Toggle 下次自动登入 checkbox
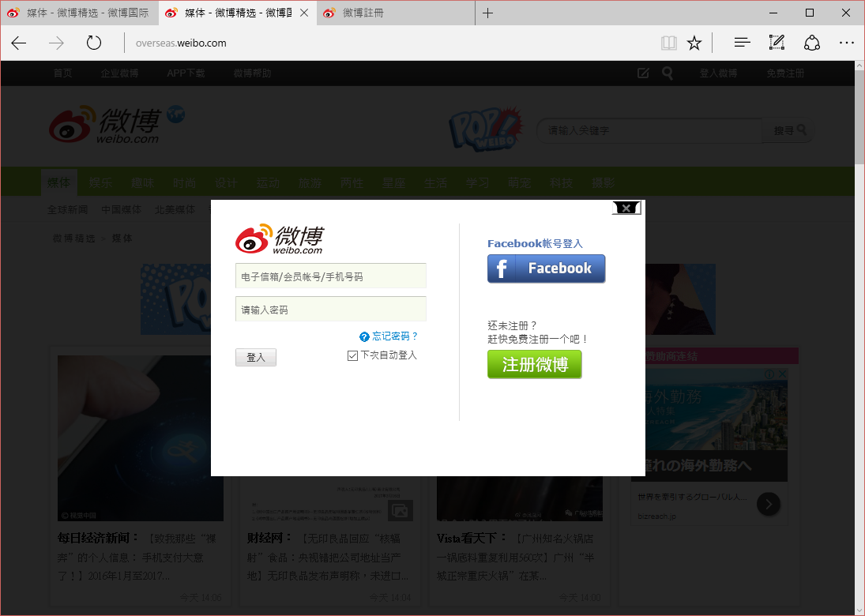Viewport: 865px width, 616px height. pyautogui.click(x=352, y=355)
